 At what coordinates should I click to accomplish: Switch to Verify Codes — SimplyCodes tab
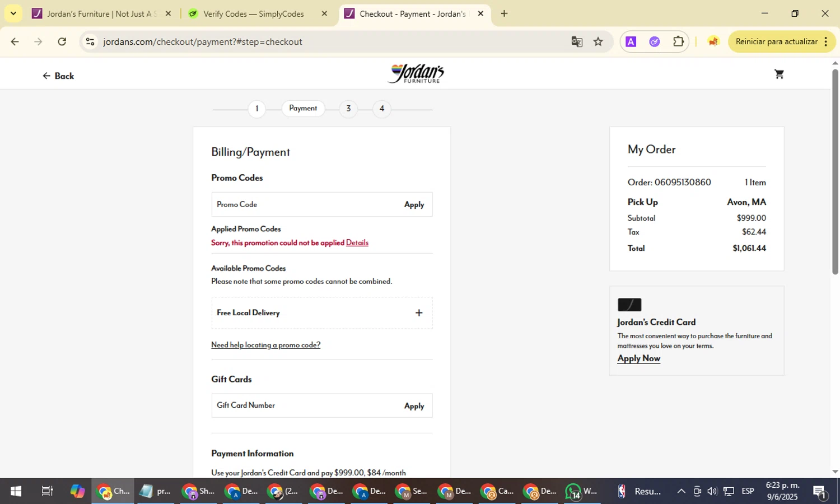[253, 13]
